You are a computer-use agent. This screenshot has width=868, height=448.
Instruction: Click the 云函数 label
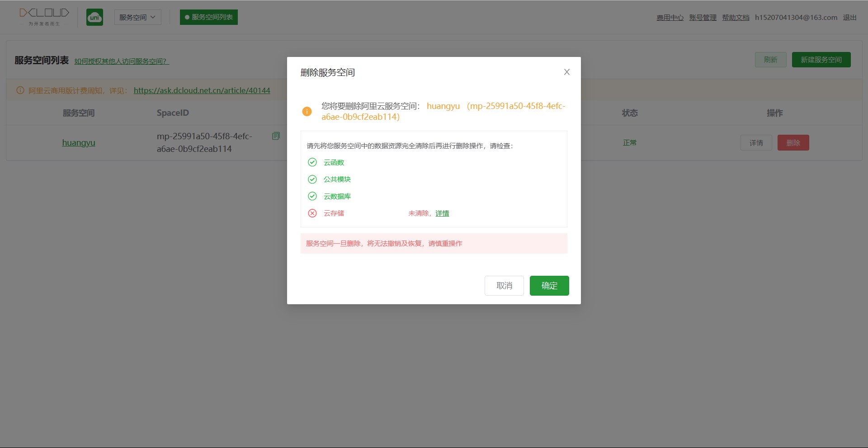[x=334, y=162]
